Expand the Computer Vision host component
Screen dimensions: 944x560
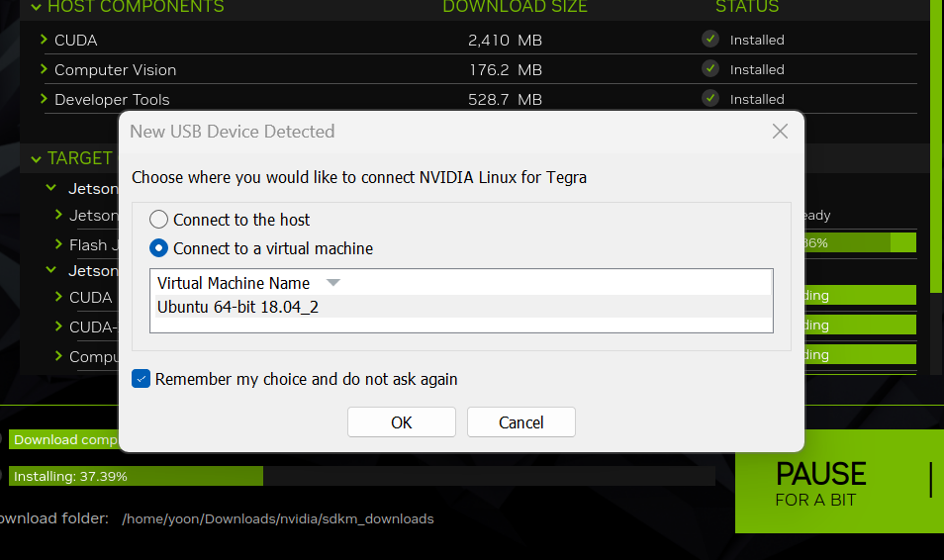(x=44, y=69)
